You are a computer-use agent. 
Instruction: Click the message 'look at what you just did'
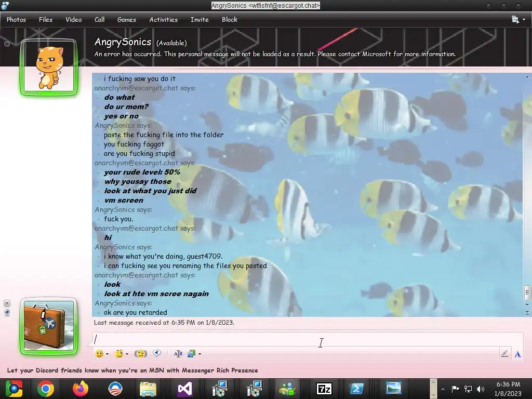[150, 191]
